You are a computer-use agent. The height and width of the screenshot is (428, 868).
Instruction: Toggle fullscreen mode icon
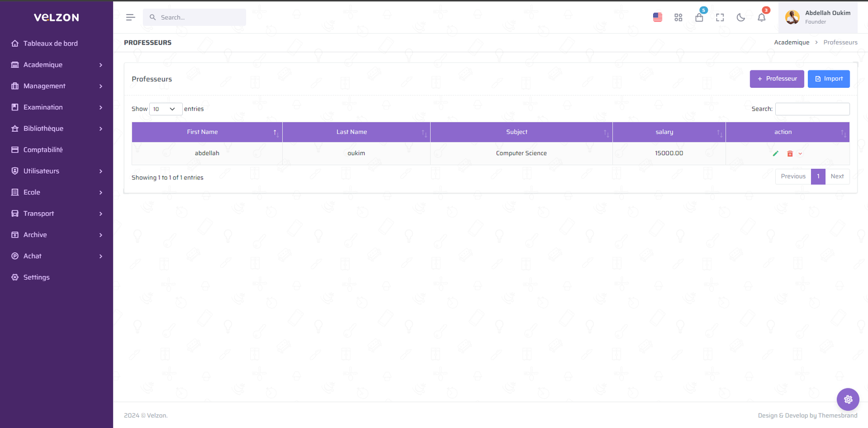tap(720, 17)
